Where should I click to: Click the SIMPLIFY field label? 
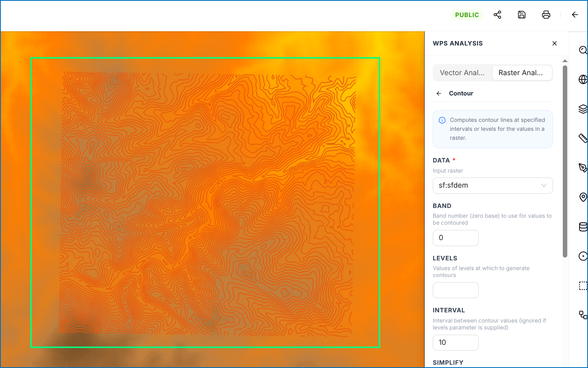[x=448, y=363]
